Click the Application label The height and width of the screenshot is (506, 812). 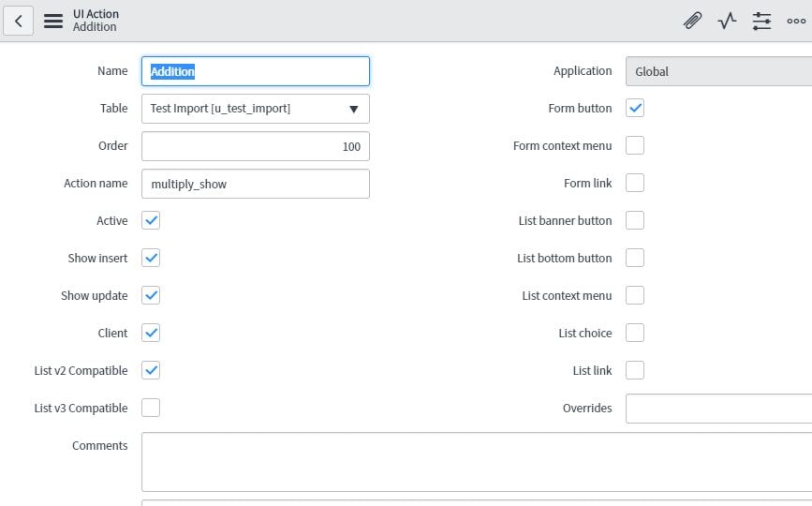[x=583, y=71]
